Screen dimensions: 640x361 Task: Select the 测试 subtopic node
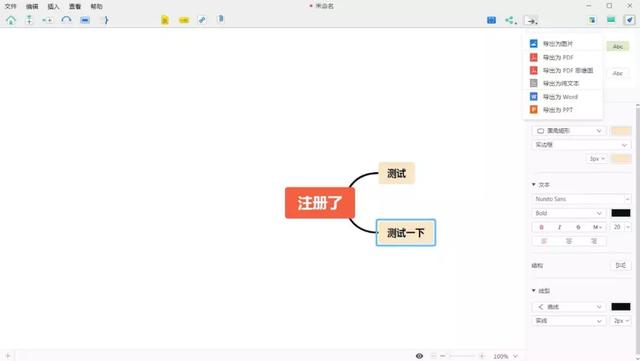[x=396, y=173]
